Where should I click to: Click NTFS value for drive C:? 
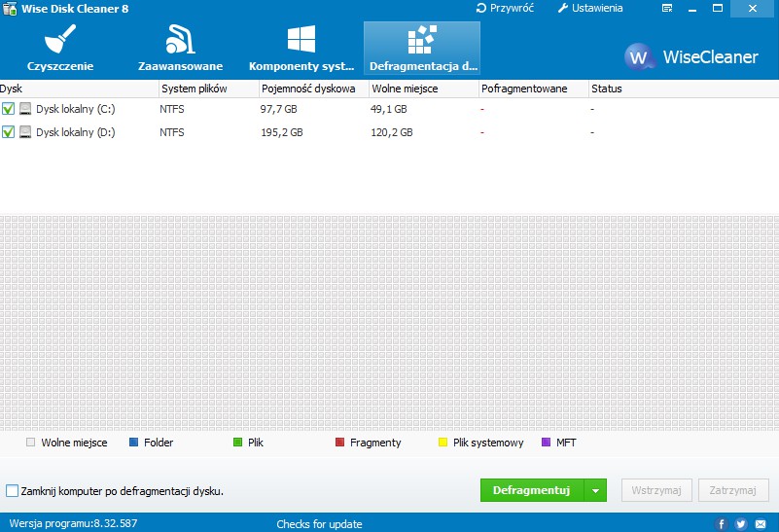(172, 109)
